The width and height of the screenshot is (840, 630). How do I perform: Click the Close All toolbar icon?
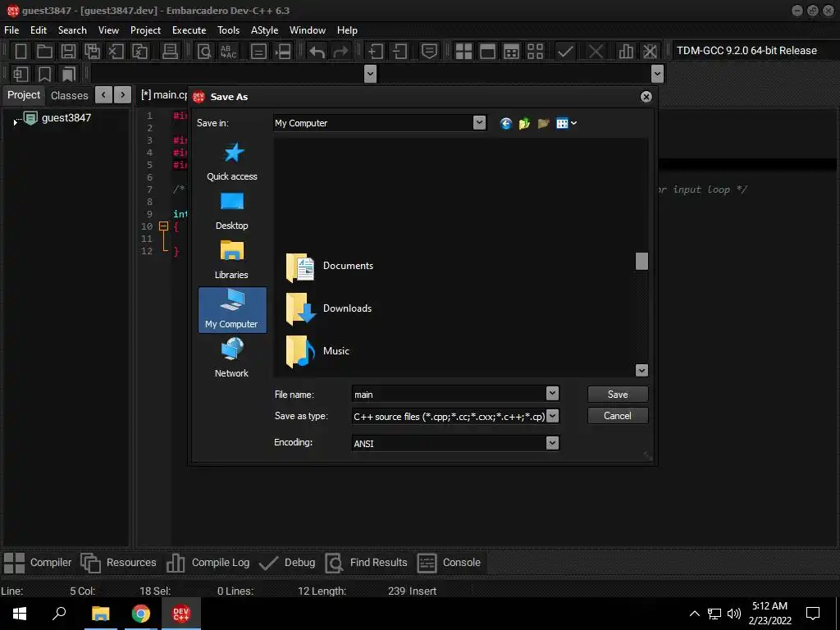pos(139,52)
